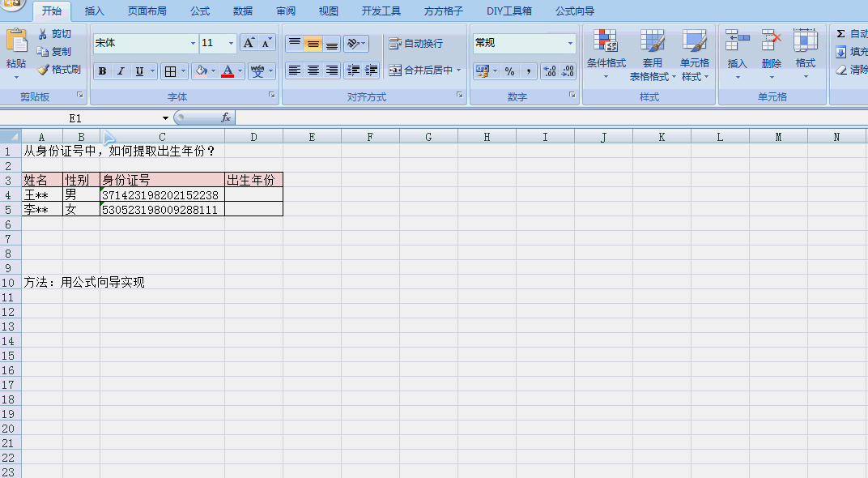Viewport: 868px width, 478px height.
Task: Toggle Wrap Text (自动换行)
Action: [415, 43]
